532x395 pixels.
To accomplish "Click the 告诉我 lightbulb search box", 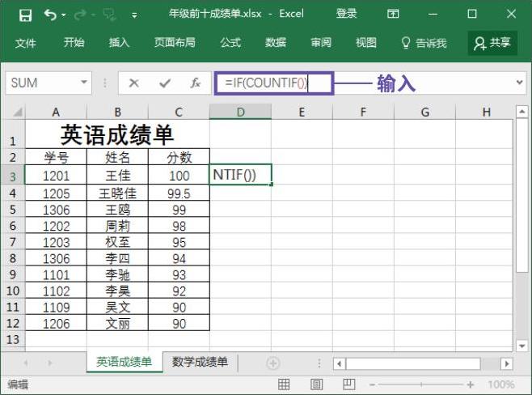I will 424,43.
